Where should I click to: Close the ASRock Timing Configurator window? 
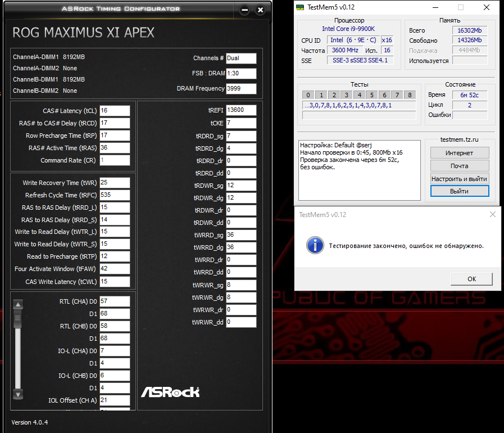coord(260,10)
